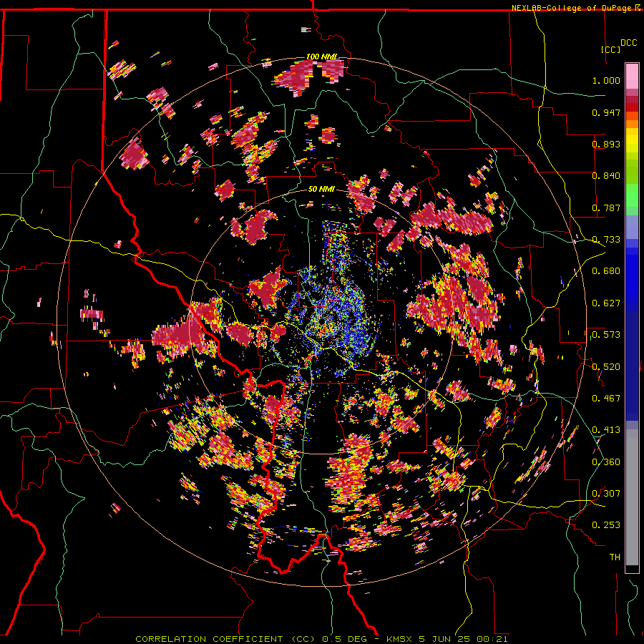Click the [CC] unit label above the scale
Image resolution: width=644 pixels, height=644 pixels.
(x=611, y=49)
